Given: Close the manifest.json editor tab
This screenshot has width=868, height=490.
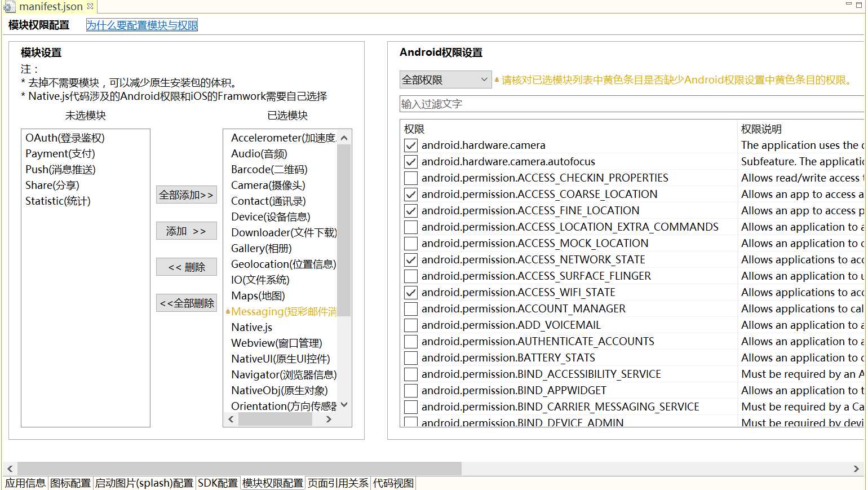Looking at the screenshot, I should [x=90, y=6].
